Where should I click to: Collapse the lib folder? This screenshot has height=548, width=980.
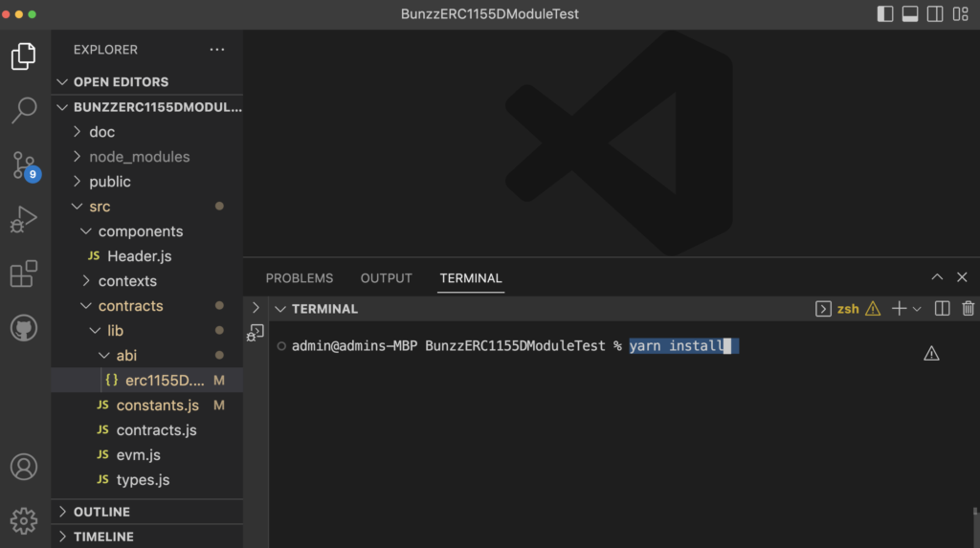[146, 331]
